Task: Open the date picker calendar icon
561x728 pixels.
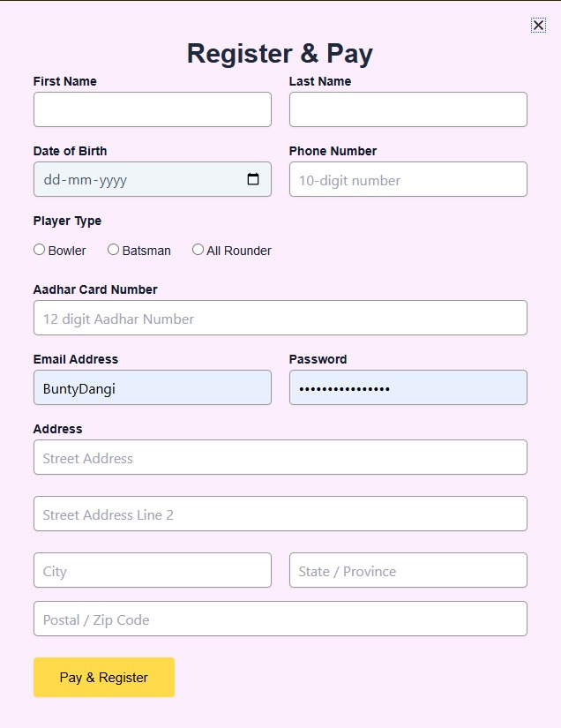Action: pyautogui.click(x=253, y=179)
